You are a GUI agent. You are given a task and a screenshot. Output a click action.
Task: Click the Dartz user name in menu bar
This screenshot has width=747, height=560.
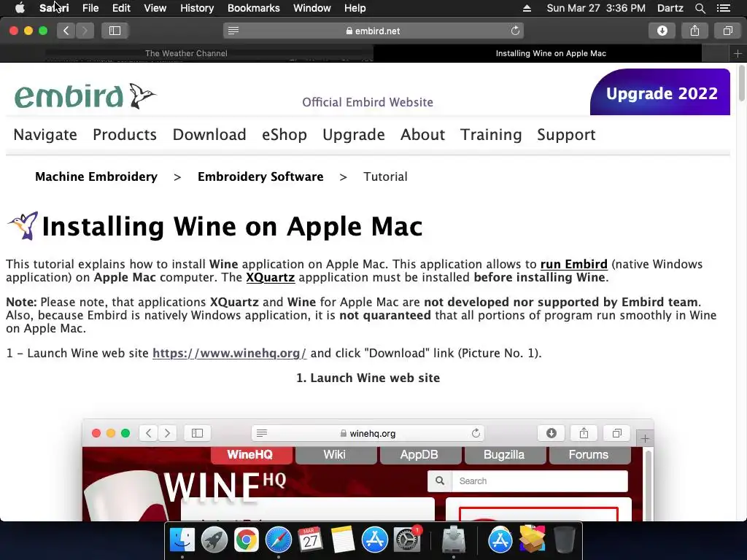click(x=670, y=8)
